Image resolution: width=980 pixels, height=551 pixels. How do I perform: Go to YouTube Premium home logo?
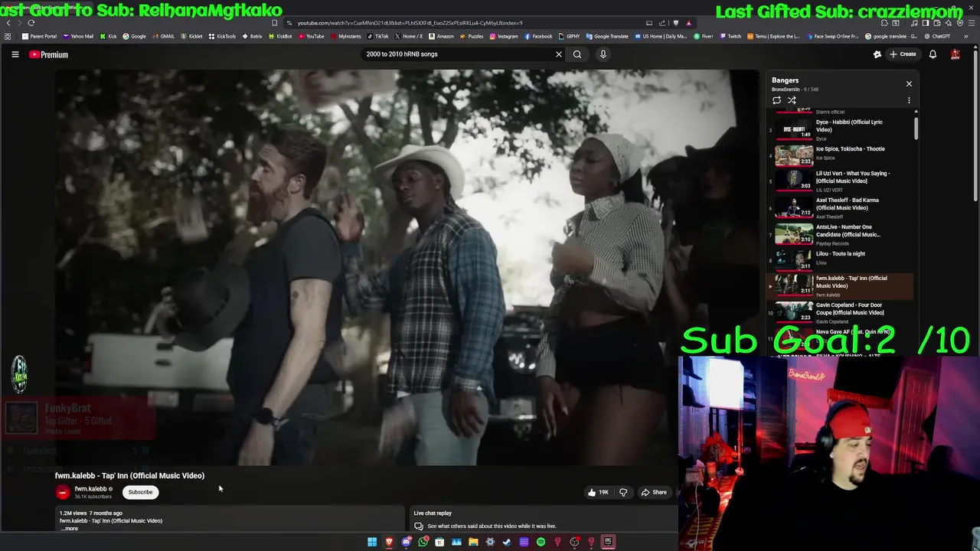(49, 54)
